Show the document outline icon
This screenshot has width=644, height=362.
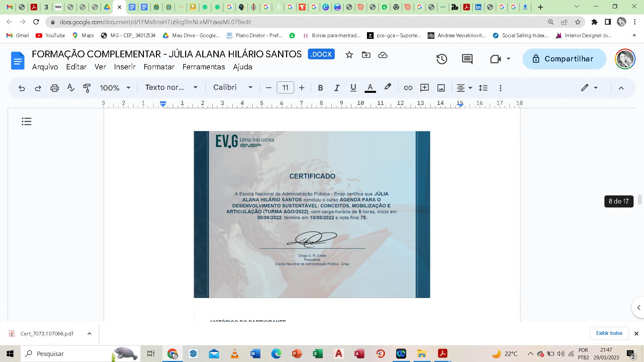click(x=26, y=121)
